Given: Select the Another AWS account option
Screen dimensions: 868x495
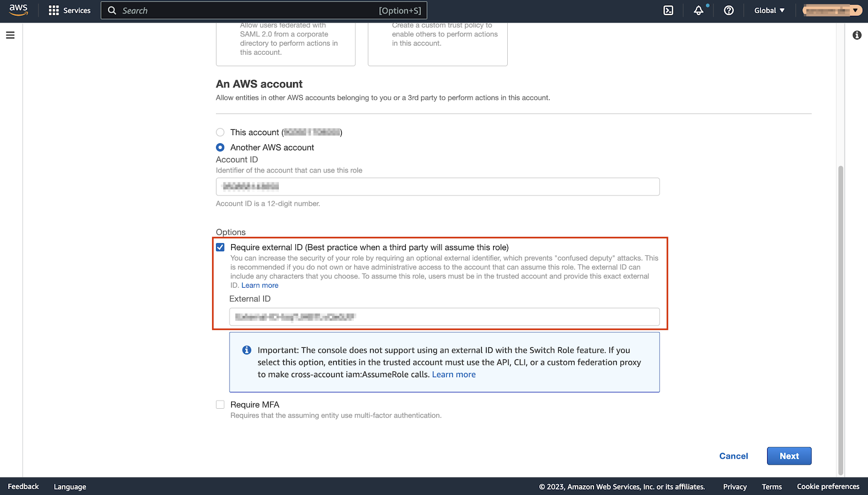Looking at the screenshot, I should (220, 148).
